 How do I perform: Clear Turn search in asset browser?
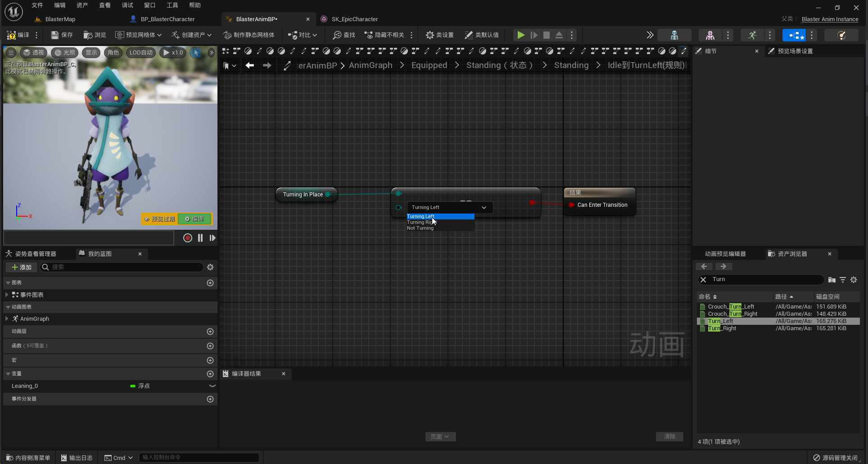703,280
